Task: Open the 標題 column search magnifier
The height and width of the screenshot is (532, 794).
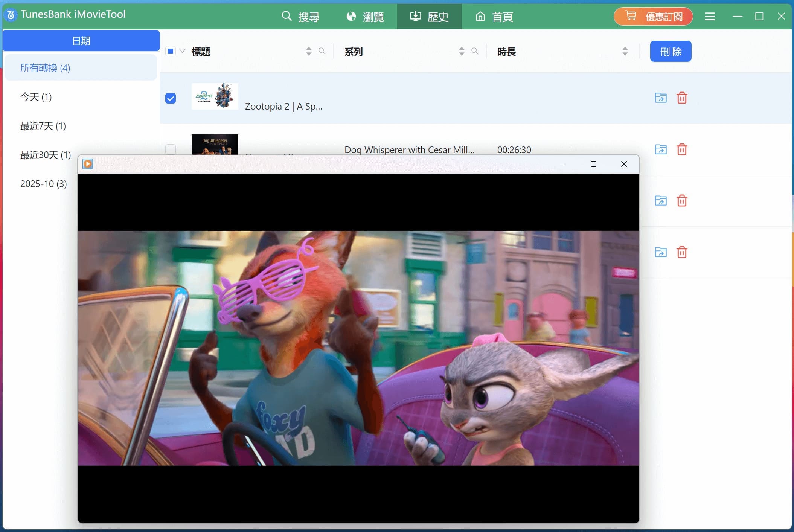Action: pos(322,51)
